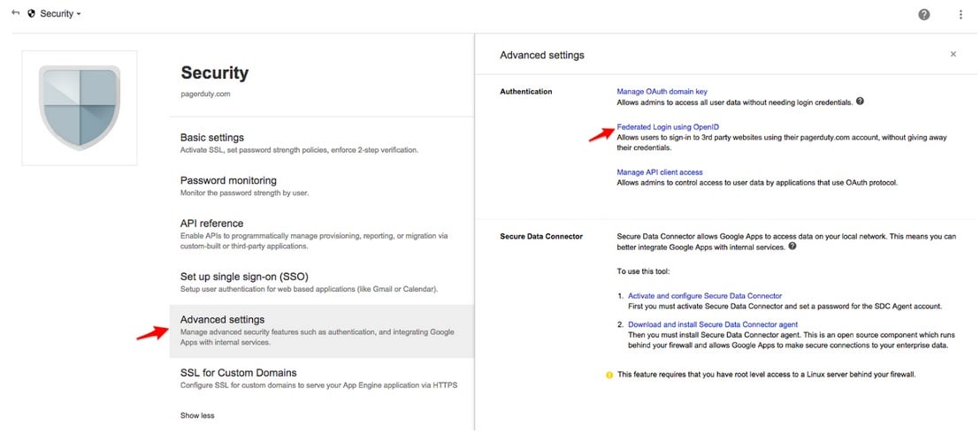
Task: Click the large Security shield image
Action: (x=80, y=107)
